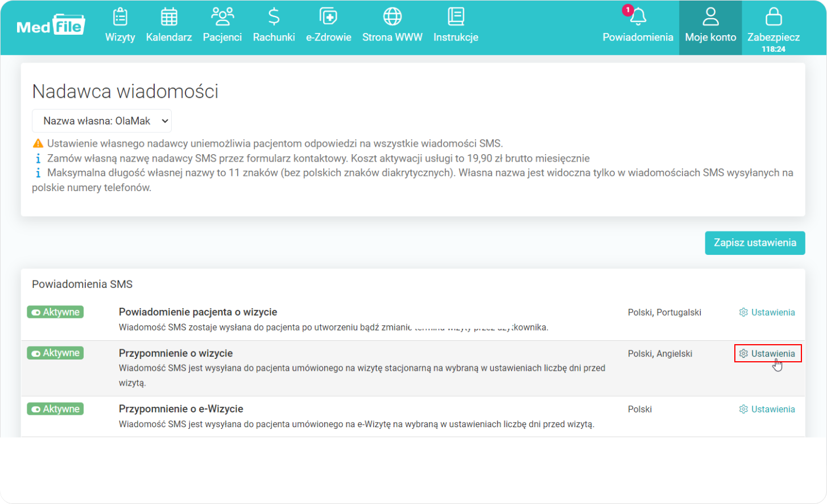This screenshot has width=827, height=504.
Task: Click Zabezpiecz label with timer
Action: pyautogui.click(x=774, y=37)
